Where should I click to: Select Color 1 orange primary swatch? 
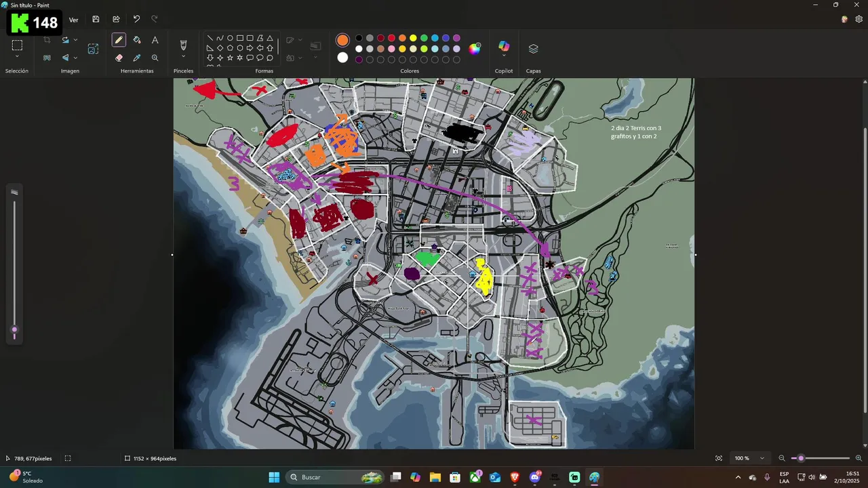[x=342, y=40]
